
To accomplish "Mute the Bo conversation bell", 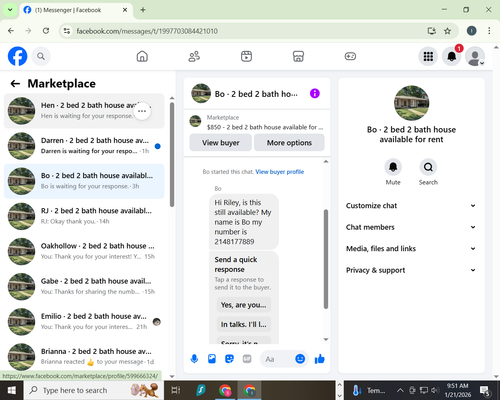I will pos(393,167).
